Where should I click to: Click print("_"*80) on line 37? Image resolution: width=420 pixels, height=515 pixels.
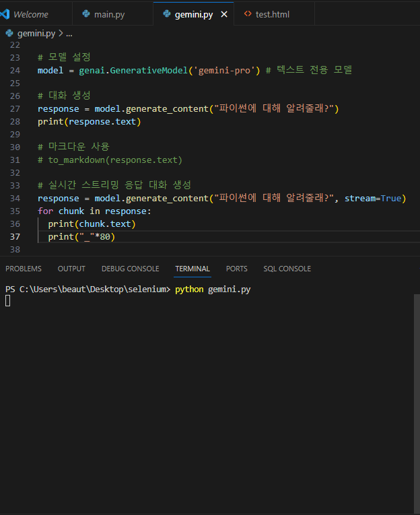pyautogui.click(x=81, y=237)
